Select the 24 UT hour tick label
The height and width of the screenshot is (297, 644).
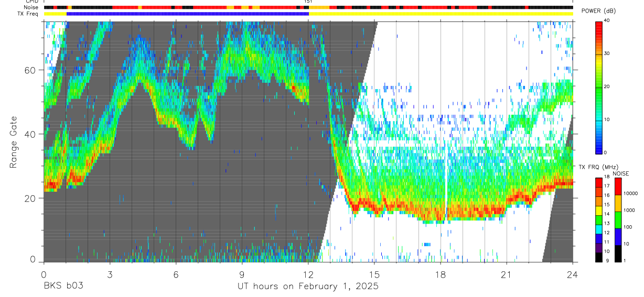(573, 274)
